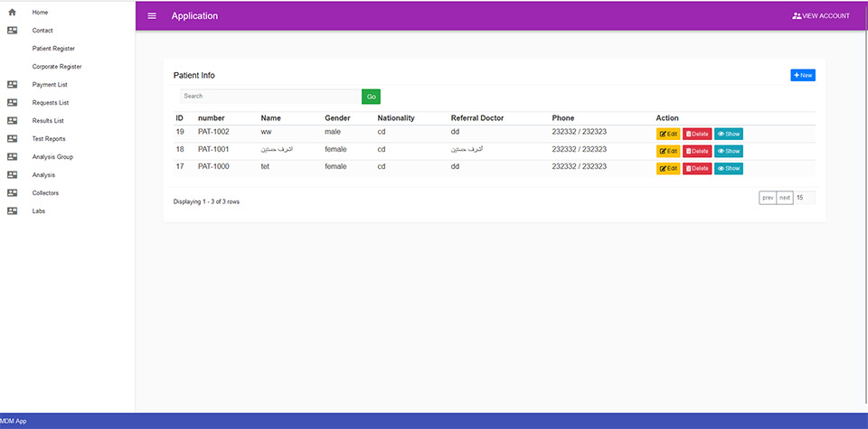Screen dimensions: 868x429
Task: Click the ID column header
Action: coord(179,118)
